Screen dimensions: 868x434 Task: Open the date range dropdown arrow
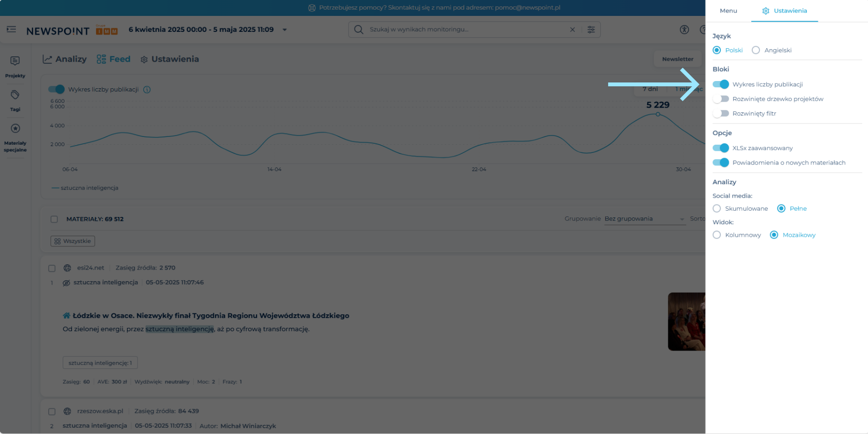[x=285, y=30]
